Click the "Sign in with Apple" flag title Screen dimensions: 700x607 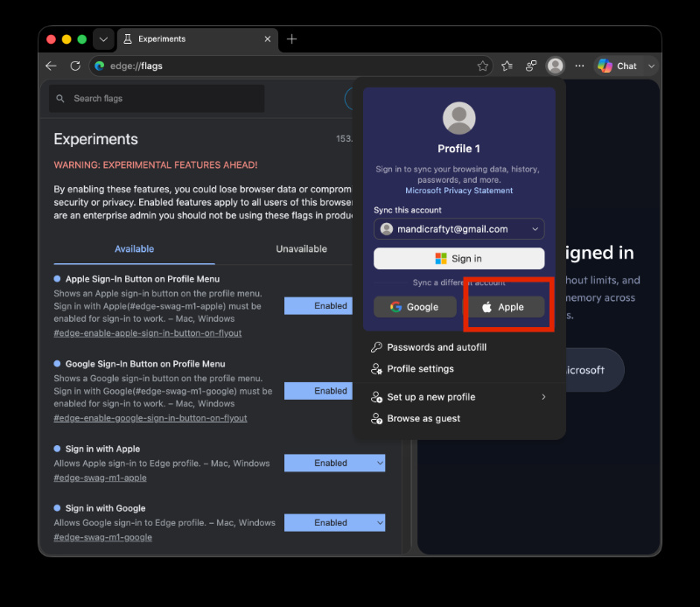coord(102,449)
